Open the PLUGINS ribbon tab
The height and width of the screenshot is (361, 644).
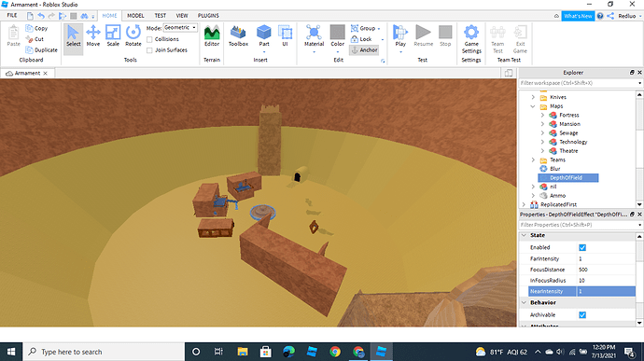pos(208,16)
